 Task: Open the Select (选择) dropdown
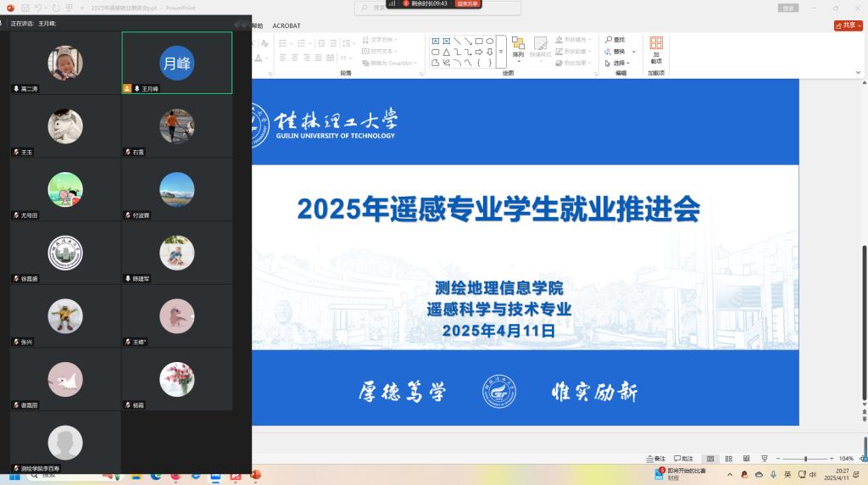618,63
